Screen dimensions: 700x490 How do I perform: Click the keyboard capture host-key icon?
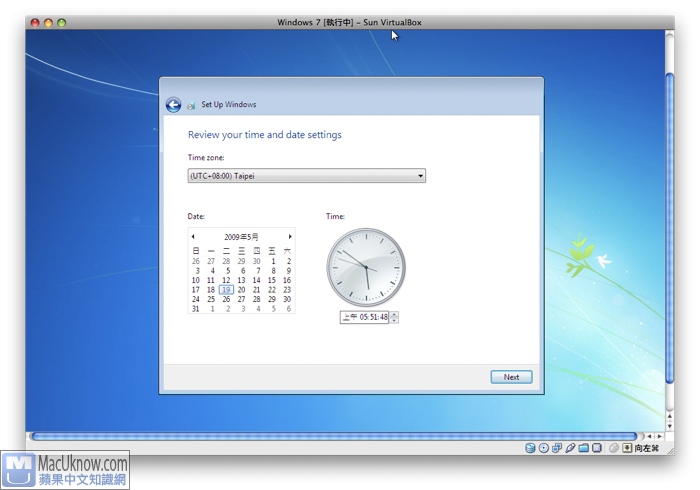tap(627, 448)
